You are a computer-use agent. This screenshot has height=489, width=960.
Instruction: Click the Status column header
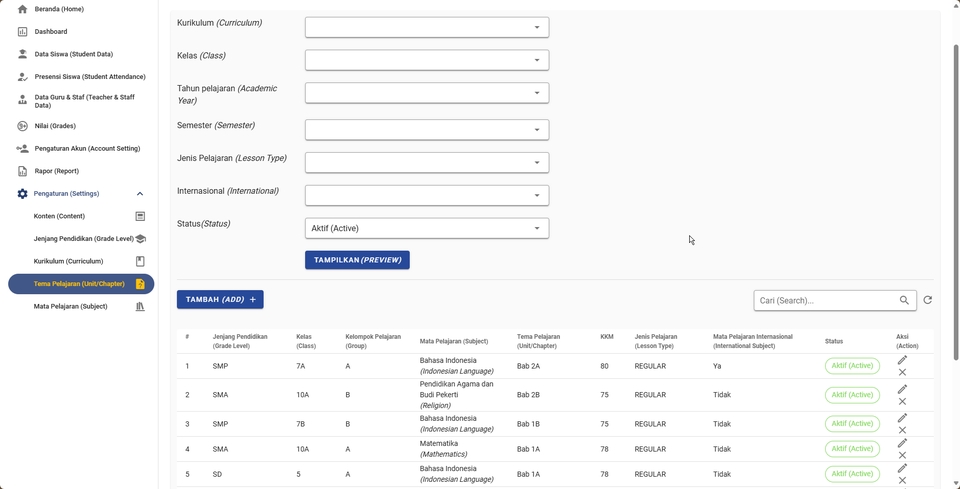tap(834, 341)
